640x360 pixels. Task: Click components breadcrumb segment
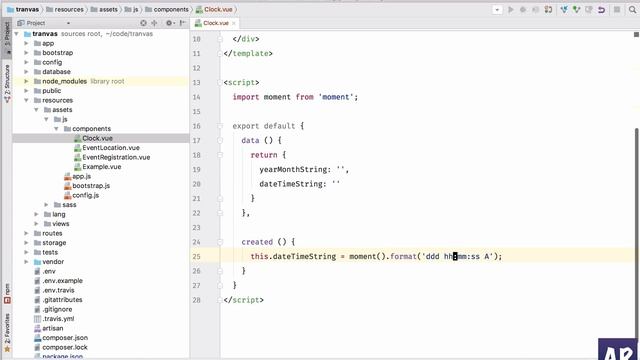[x=167, y=9]
